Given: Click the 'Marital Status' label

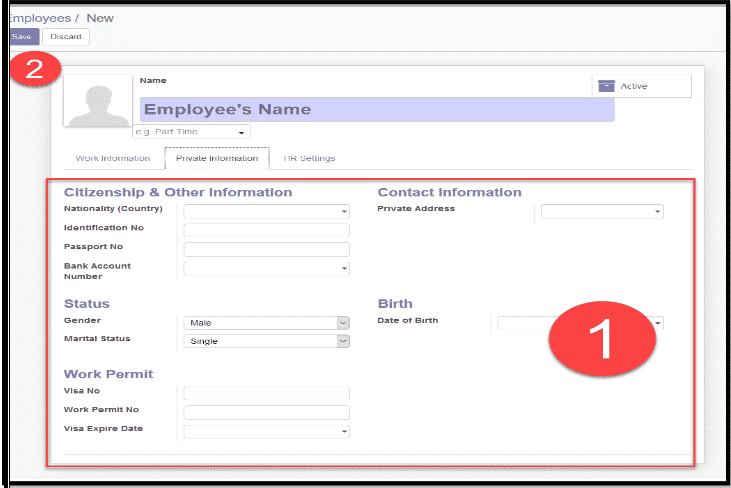Looking at the screenshot, I should (97, 339).
